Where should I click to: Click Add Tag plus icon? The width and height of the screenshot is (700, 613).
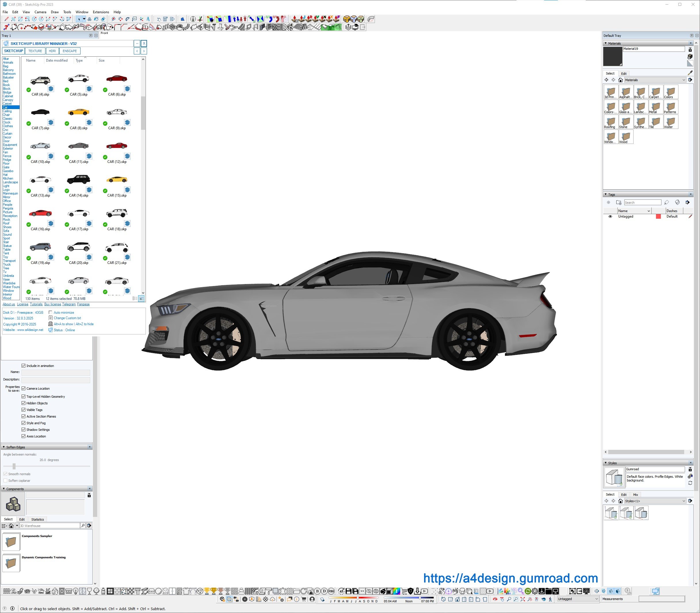click(608, 203)
